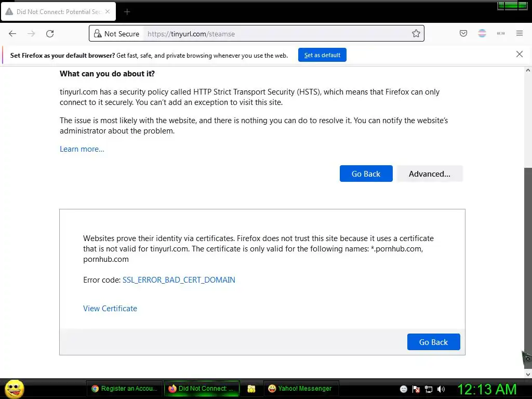Click the extension icon left of hamburger menu
This screenshot has width=532, height=399.
click(x=500, y=33)
